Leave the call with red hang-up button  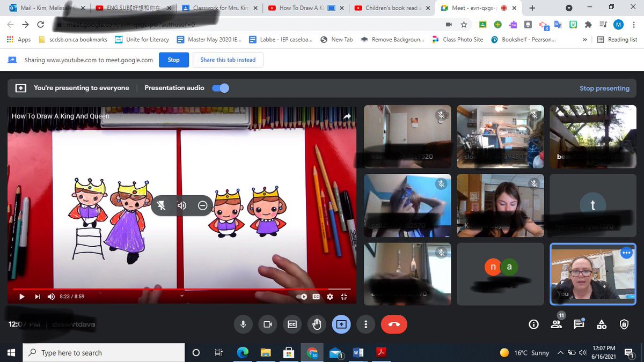click(x=394, y=324)
